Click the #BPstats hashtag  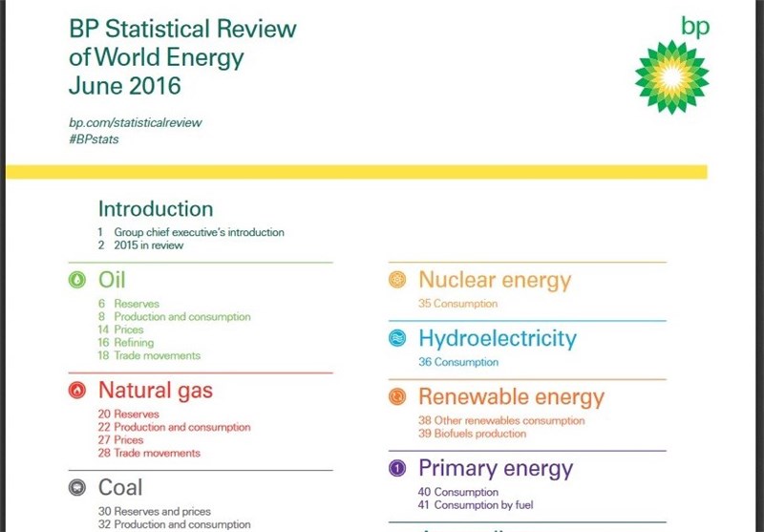coord(94,139)
